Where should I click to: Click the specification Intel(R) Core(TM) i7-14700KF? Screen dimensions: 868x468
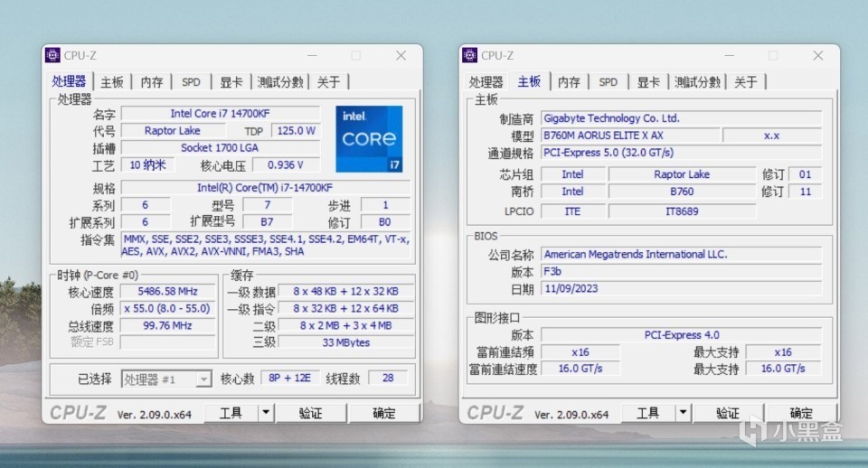coord(265,188)
